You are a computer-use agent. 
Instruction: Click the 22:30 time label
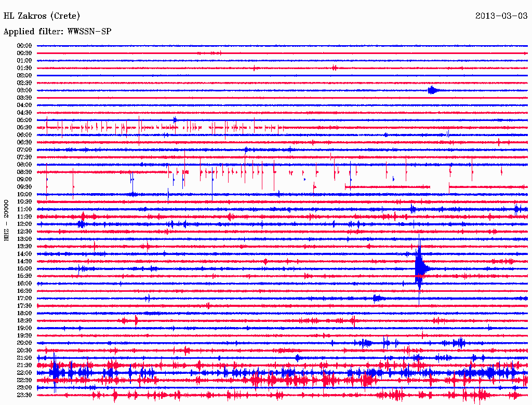click(x=24, y=380)
